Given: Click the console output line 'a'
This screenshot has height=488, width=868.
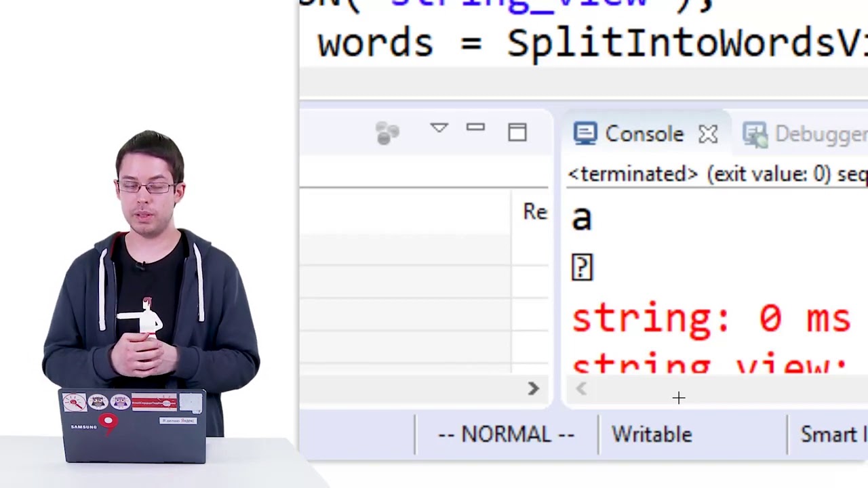Looking at the screenshot, I should tap(582, 218).
